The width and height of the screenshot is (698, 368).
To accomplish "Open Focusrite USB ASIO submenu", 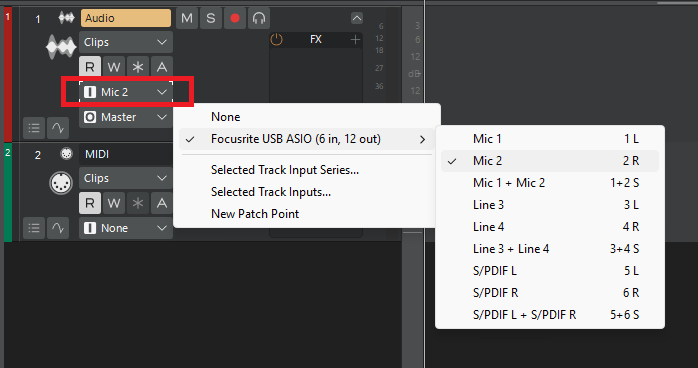I will pos(307,139).
